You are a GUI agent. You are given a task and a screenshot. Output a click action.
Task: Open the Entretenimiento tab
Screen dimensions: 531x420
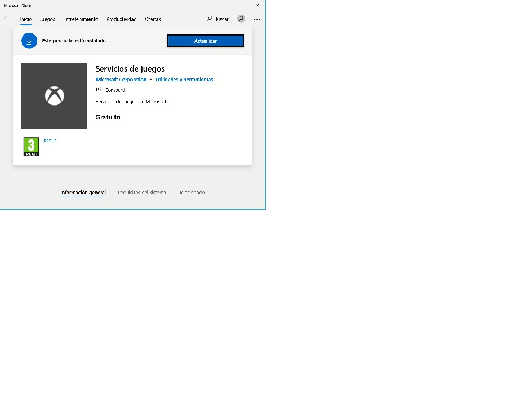[x=81, y=19]
